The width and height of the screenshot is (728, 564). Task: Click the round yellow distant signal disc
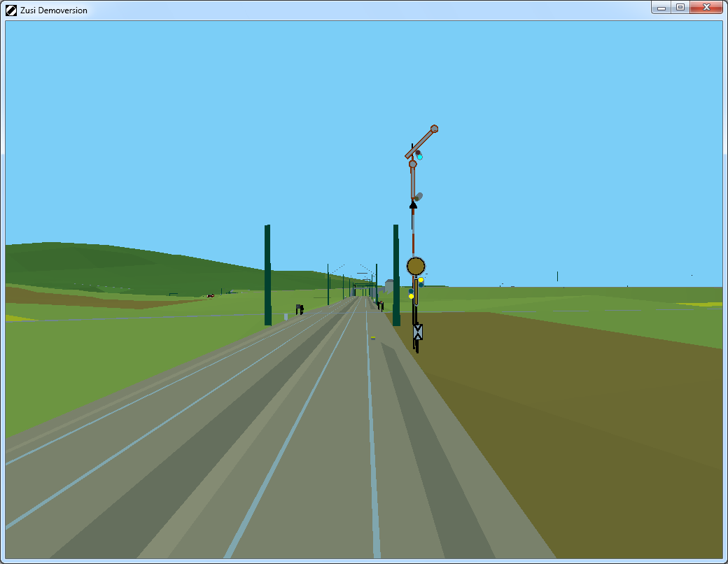416,267
